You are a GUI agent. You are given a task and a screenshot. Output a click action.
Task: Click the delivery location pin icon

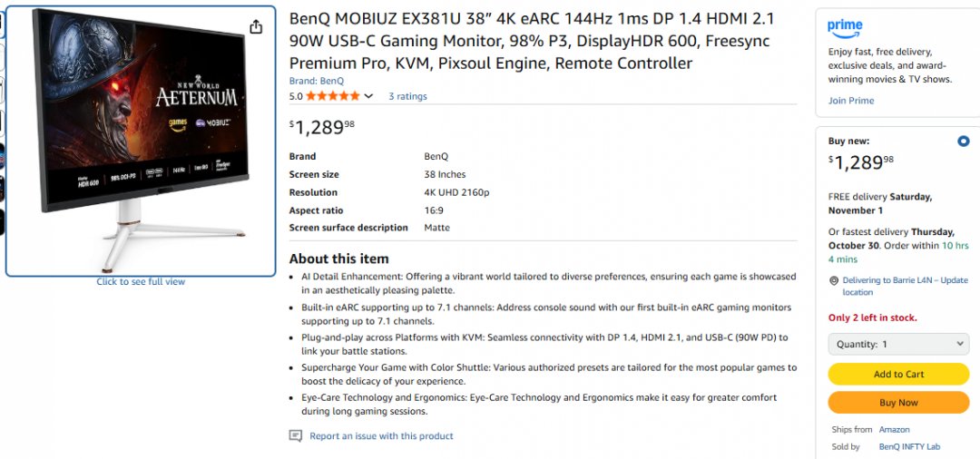tap(834, 281)
